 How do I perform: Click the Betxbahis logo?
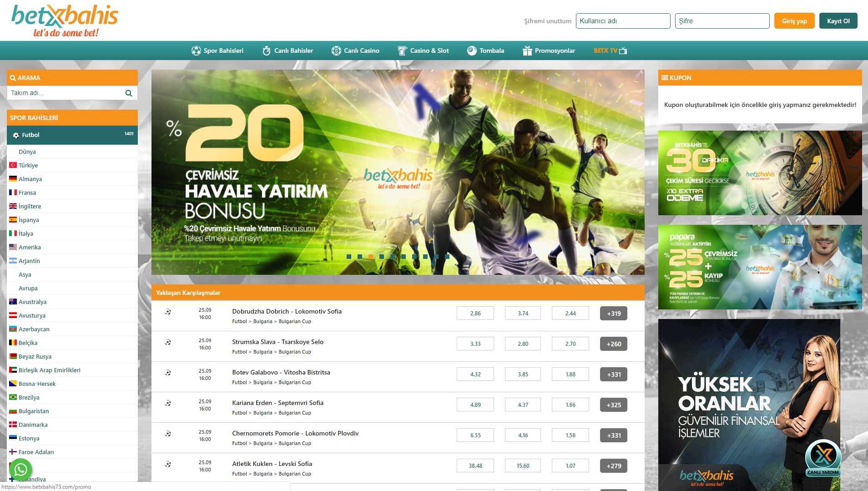65,20
